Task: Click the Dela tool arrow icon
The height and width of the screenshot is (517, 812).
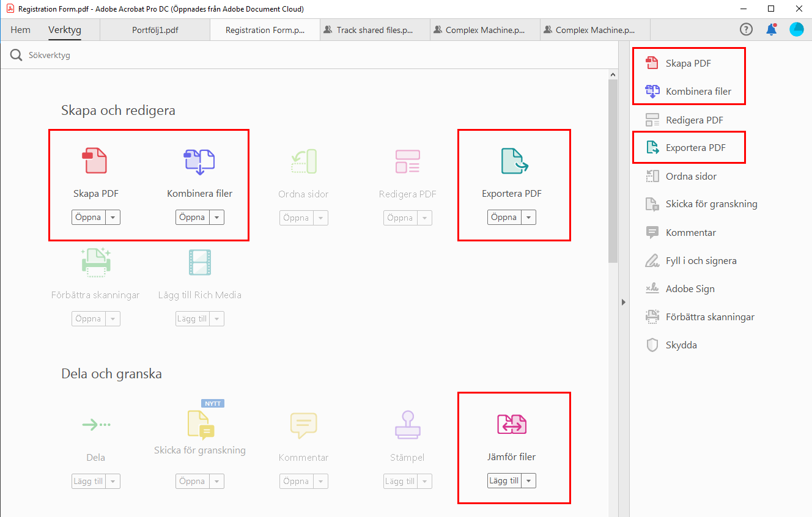Action: [x=96, y=424]
